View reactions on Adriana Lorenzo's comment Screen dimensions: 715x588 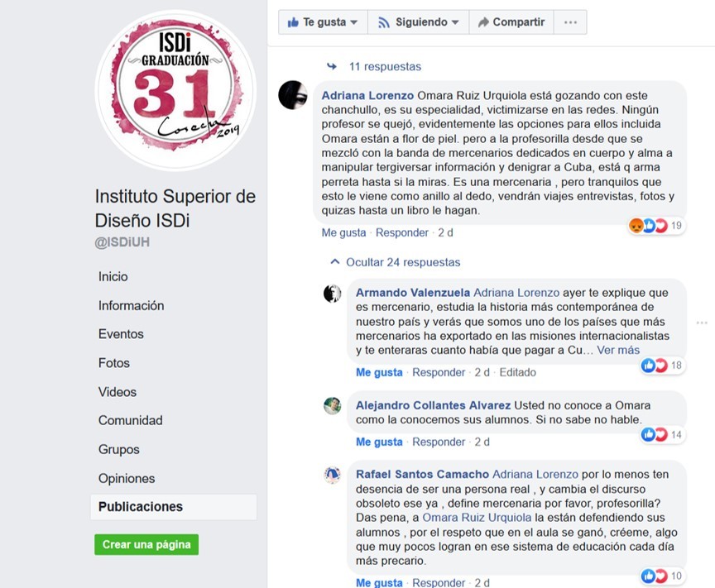[x=655, y=225]
